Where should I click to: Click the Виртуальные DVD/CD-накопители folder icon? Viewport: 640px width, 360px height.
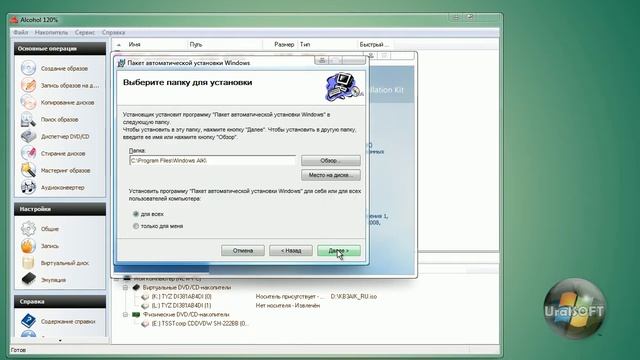pyautogui.click(x=136, y=288)
